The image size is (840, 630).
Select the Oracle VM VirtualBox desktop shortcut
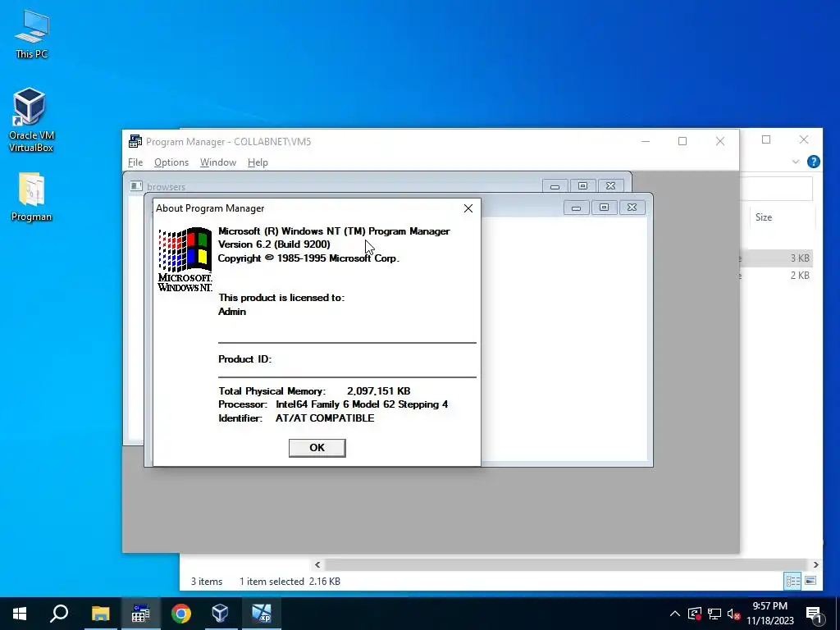click(32, 120)
